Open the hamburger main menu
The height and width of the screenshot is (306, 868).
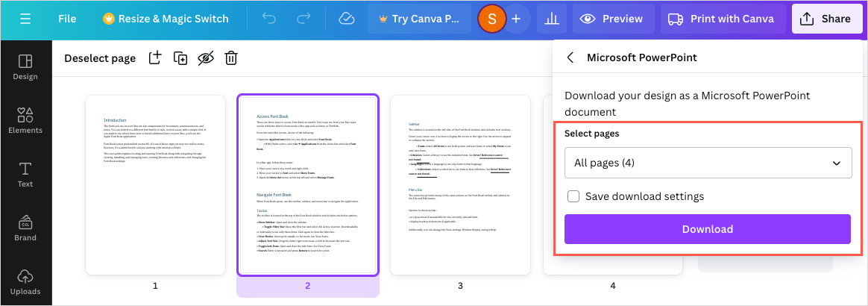coord(25,19)
